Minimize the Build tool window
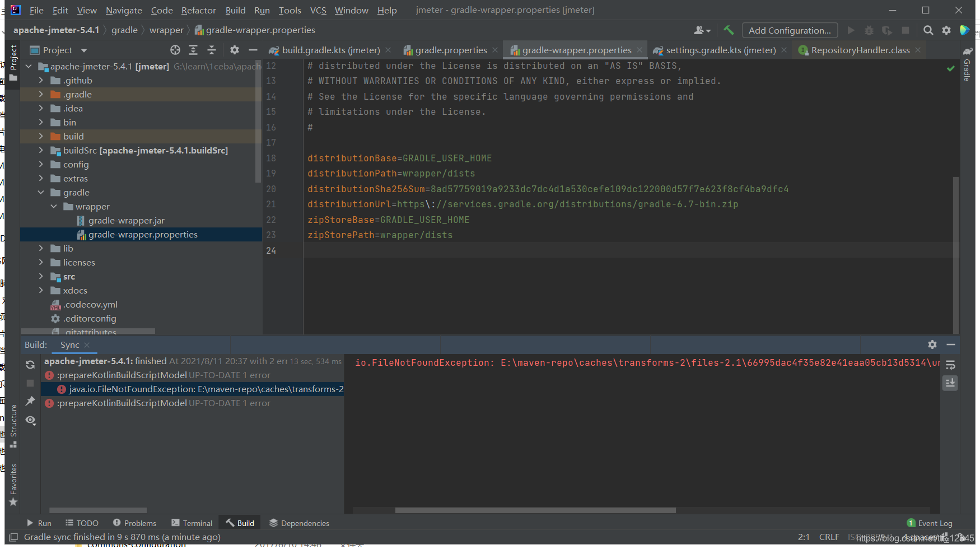The image size is (980, 549). [950, 345]
